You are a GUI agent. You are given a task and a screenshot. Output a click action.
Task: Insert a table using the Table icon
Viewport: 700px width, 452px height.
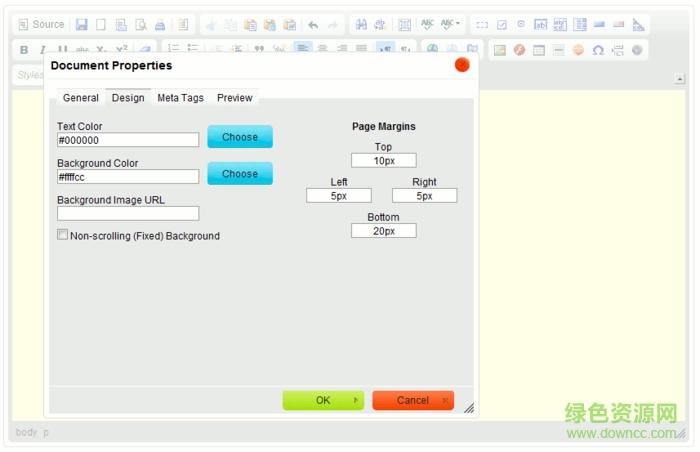click(539, 50)
